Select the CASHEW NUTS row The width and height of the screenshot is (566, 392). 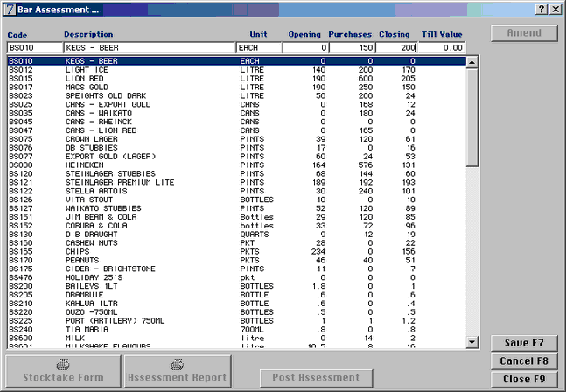pos(237,243)
